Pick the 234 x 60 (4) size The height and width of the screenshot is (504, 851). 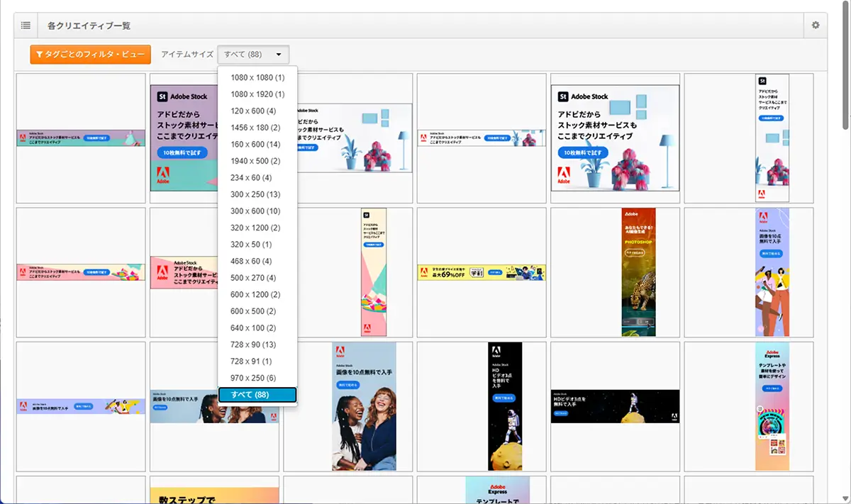[x=257, y=177]
